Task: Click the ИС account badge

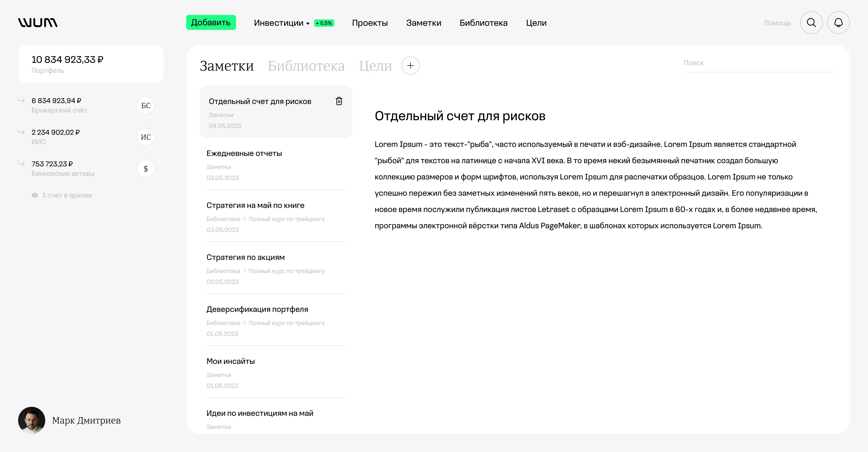Action: click(x=146, y=137)
